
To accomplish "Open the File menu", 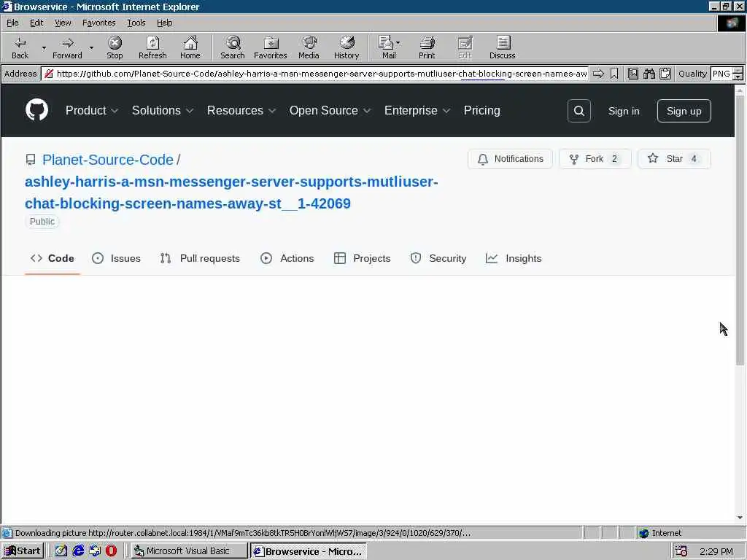I will click(12, 23).
